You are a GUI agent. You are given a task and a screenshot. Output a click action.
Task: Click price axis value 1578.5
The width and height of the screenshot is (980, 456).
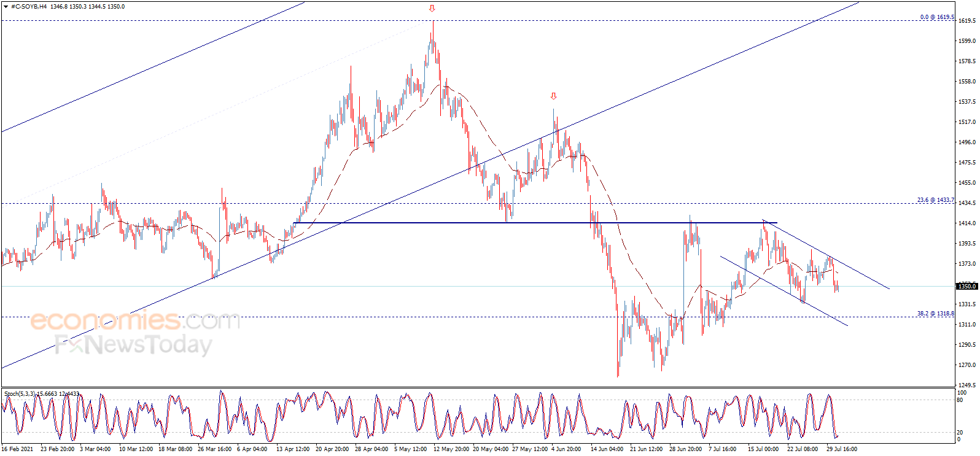coord(966,61)
